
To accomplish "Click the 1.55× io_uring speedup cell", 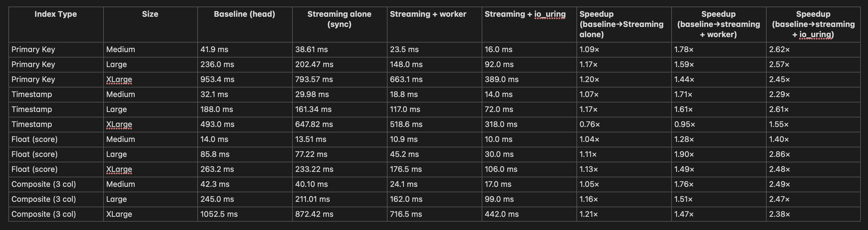I will pyautogui.click(x=779, y=124).
